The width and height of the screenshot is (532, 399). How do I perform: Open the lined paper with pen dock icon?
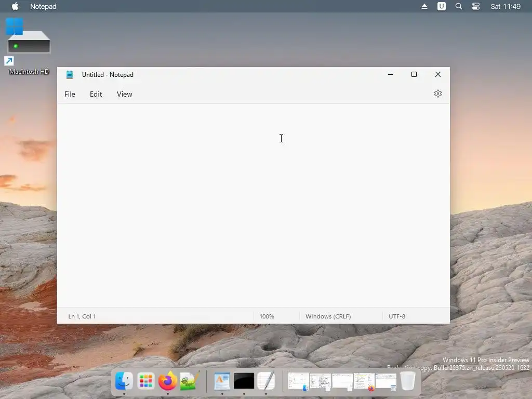pyautogui.click(x=265, y=381)
